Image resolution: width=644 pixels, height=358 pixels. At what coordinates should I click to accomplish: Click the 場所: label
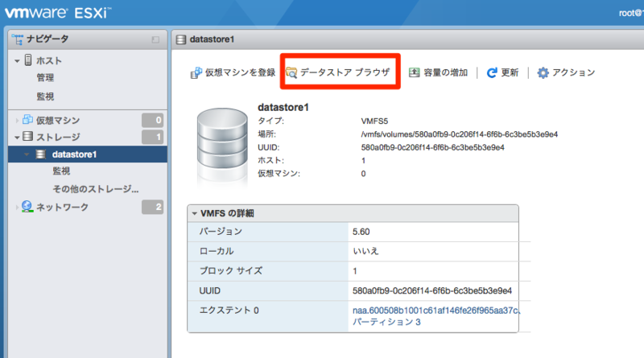coord(266,134)
